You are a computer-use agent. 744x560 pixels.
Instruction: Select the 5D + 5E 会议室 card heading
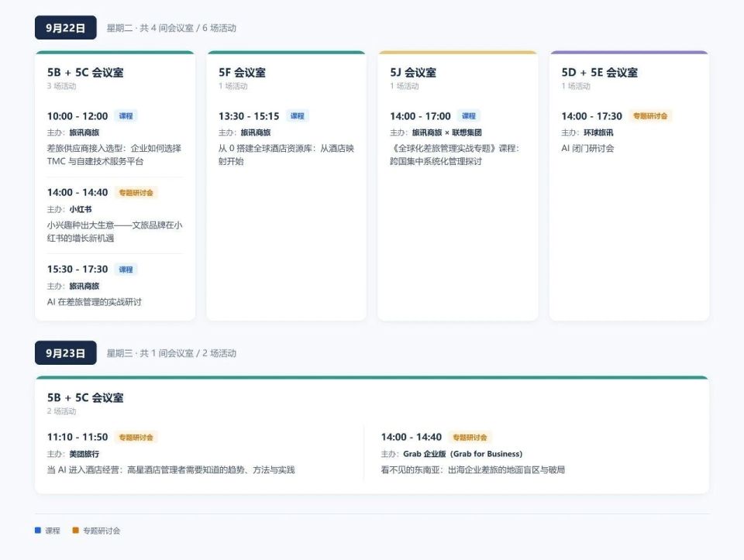(600, 73)
